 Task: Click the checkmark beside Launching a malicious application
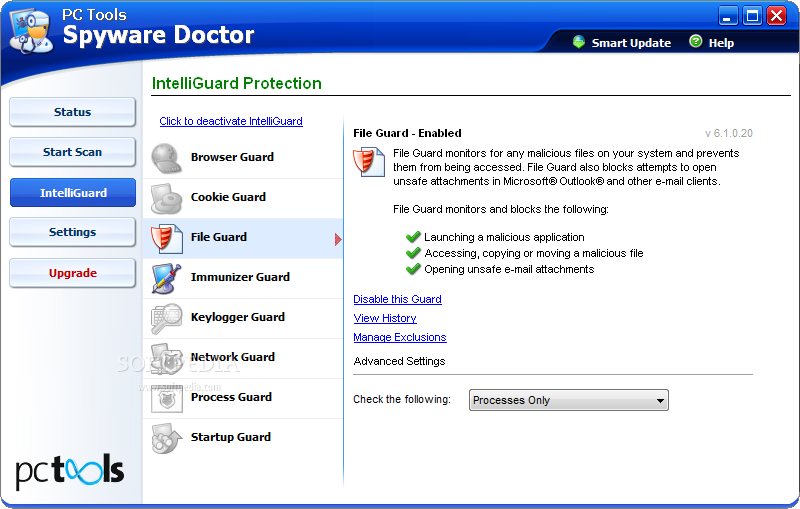[413, 237]
